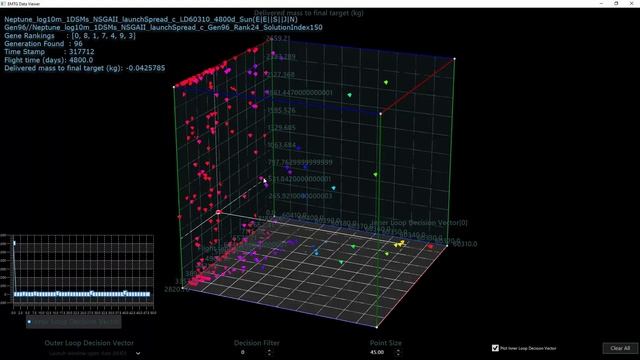Click the 'Time Stamp : 317712' info line
The width and height of the screenshot is (640, 360).
(49, 52)
